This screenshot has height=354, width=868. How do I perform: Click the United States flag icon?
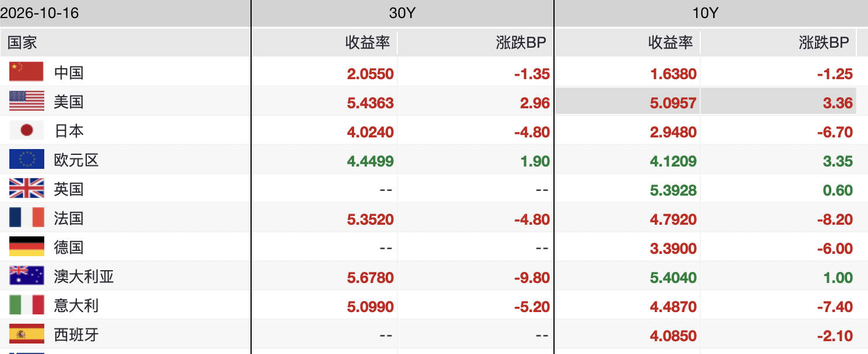tap(27, 101)
